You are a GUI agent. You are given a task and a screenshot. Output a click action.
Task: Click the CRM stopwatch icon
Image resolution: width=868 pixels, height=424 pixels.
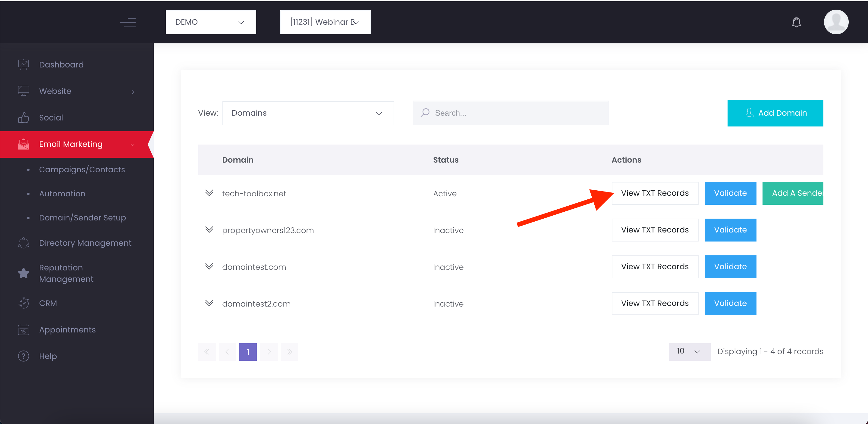point(23,303)
